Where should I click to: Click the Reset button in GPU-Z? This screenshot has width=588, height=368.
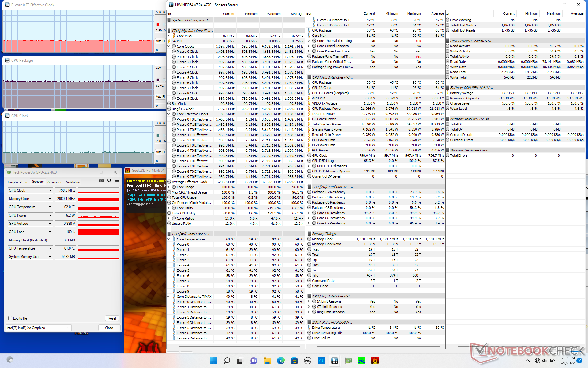[112, 318]
